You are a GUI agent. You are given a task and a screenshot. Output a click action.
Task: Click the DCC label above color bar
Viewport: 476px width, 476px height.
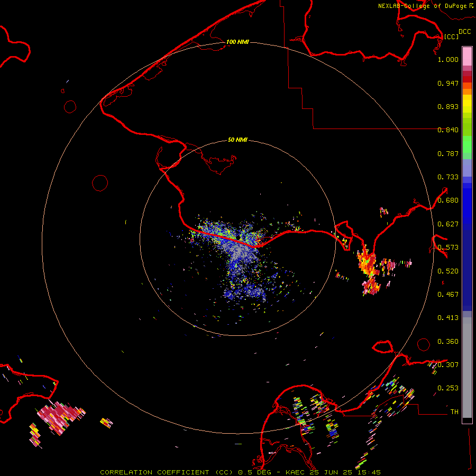(x=465, y=32)
